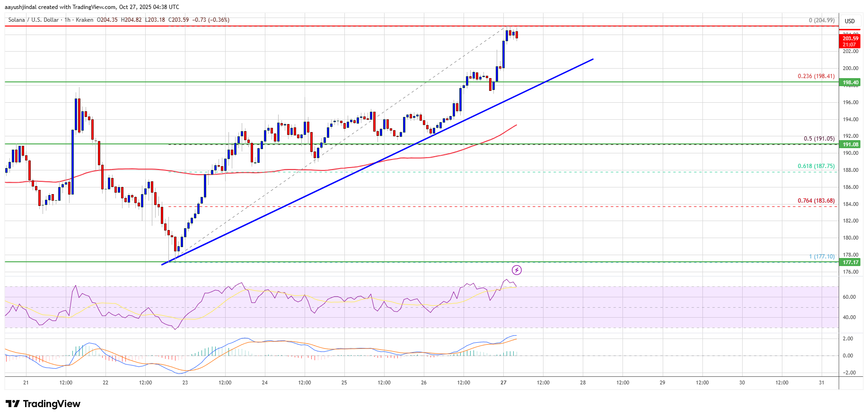Screen dimensions: 868x418
Task: Click the green 191.08 price axis tag
Action: pos(850,144)
